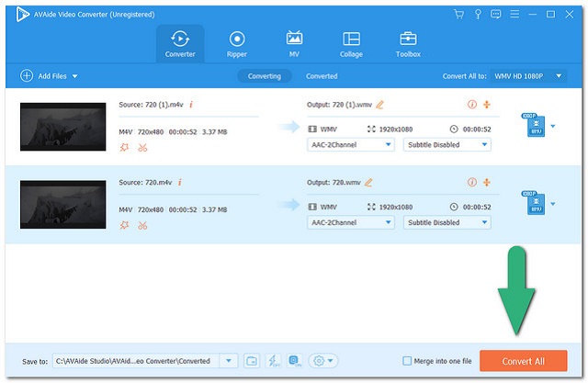Click the Source: 720 (1).m4v label
588x383 pixels.
click(151, 105)
